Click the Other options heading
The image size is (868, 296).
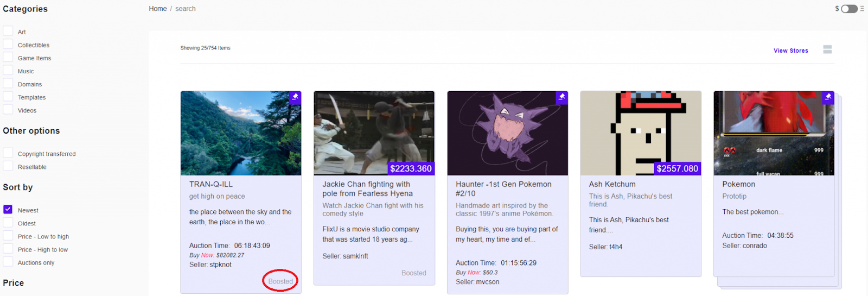pos(31,130)
